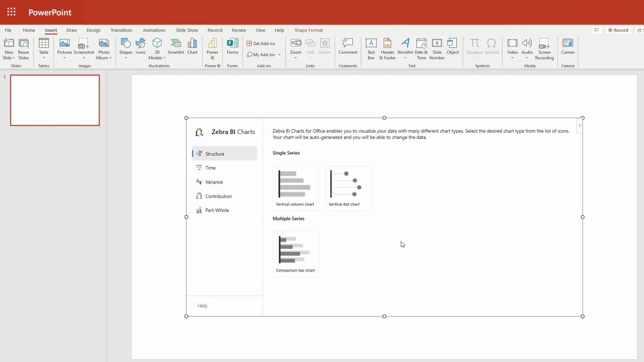The width and height of the screenshot is (644, 362).
Task: Expand the Variance category option
Action: [x=214, y=182]
